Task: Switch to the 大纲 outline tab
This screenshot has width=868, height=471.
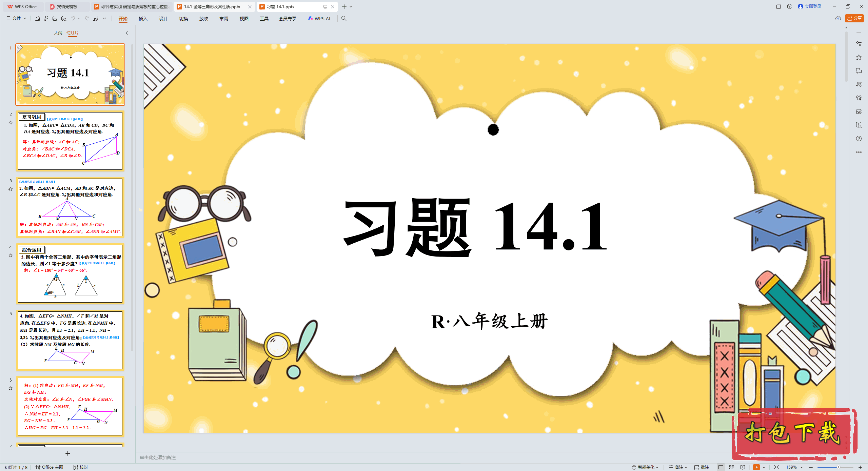Action: point(58,33)
